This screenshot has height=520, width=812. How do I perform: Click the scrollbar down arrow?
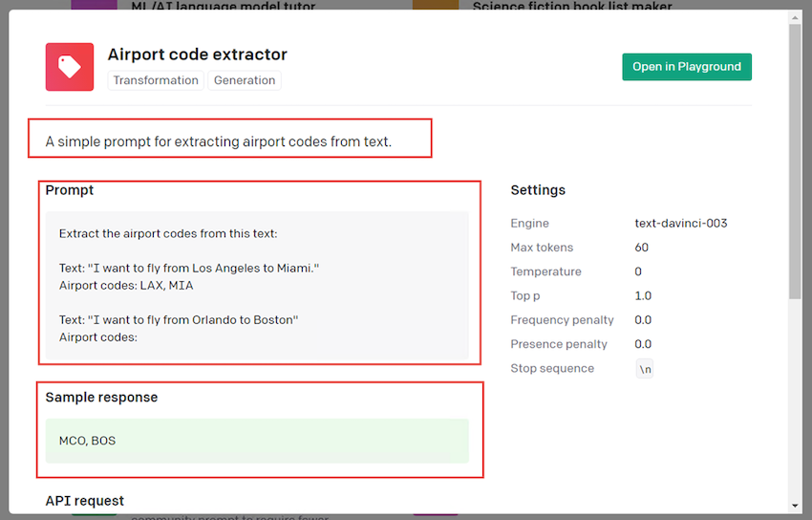pos(795,506)
